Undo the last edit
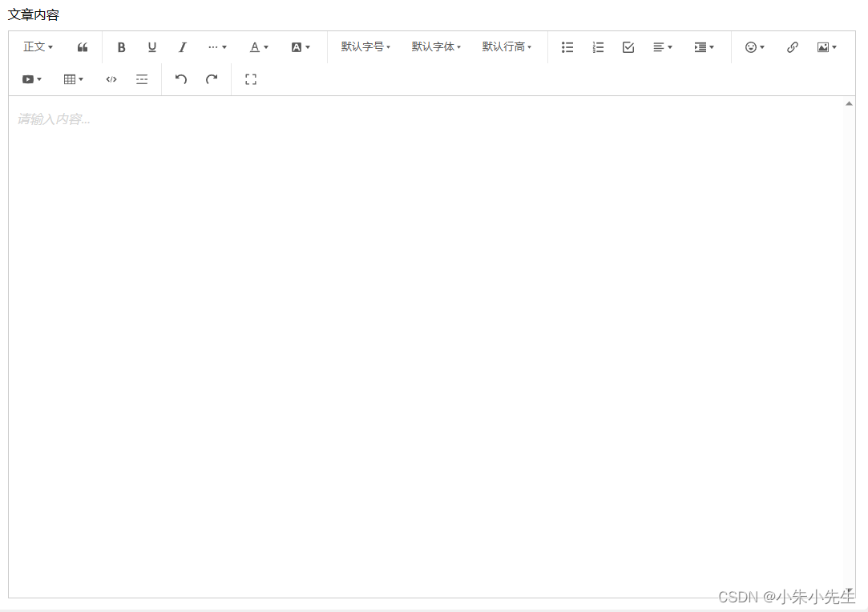This screenshot has height=612, width=868. (180, 79)
